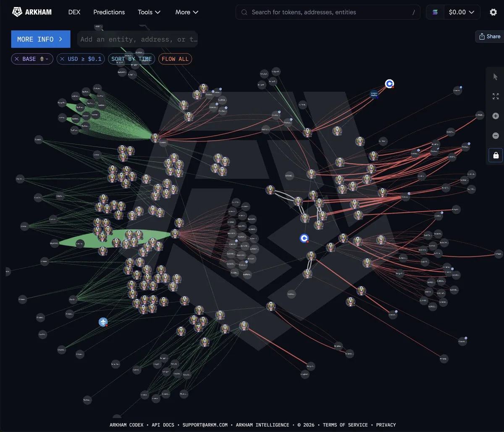Zoom in on the graph
504x432 pixels.
[496, 116]
